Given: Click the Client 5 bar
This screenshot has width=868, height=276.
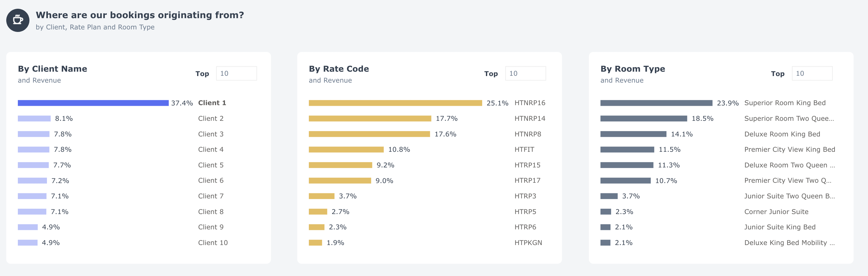Looking at the screenshot, I should coord(33,165).
